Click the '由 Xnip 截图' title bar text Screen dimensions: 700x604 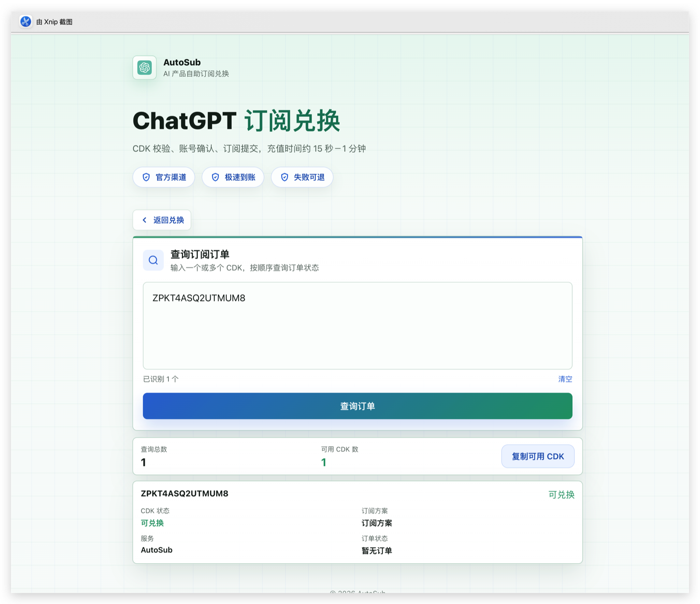click(x=54, y=22)
